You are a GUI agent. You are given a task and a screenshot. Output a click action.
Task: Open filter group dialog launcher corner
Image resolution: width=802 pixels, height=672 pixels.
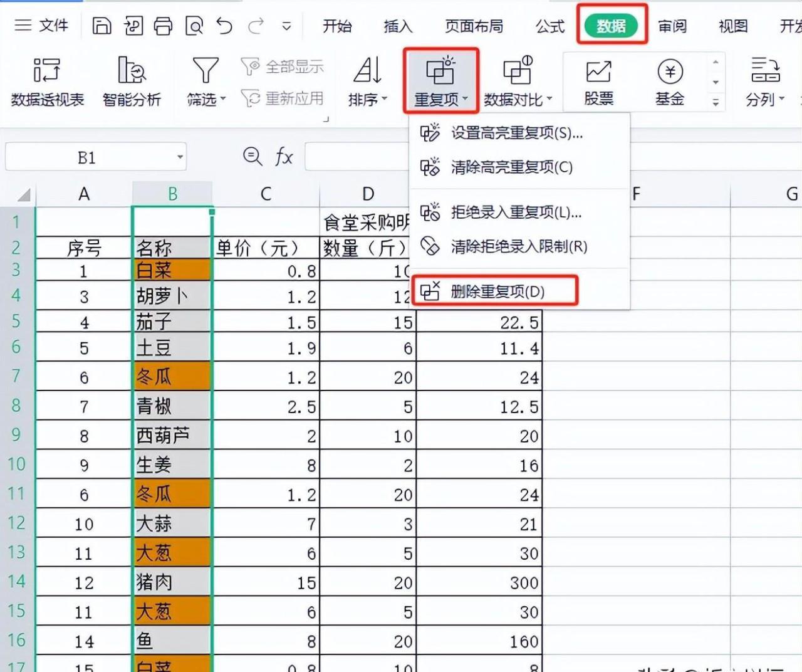326,118
